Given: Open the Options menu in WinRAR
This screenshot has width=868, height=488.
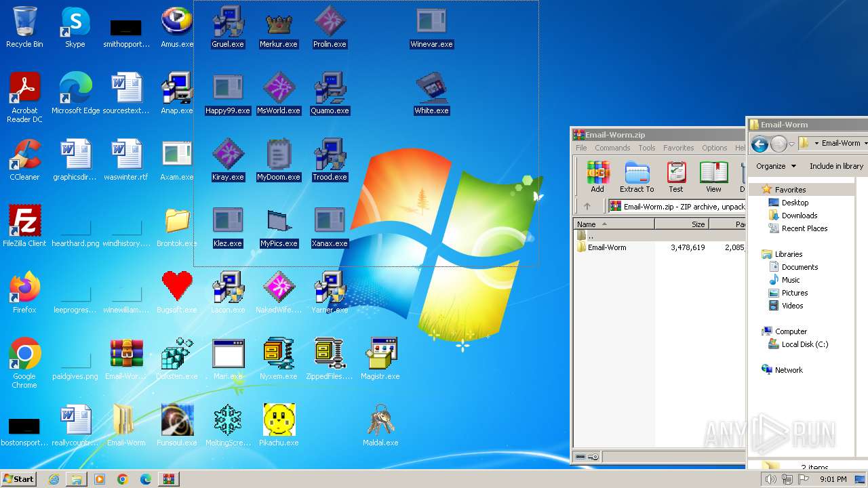Looking at the screenshot, I should click(715, 148).
